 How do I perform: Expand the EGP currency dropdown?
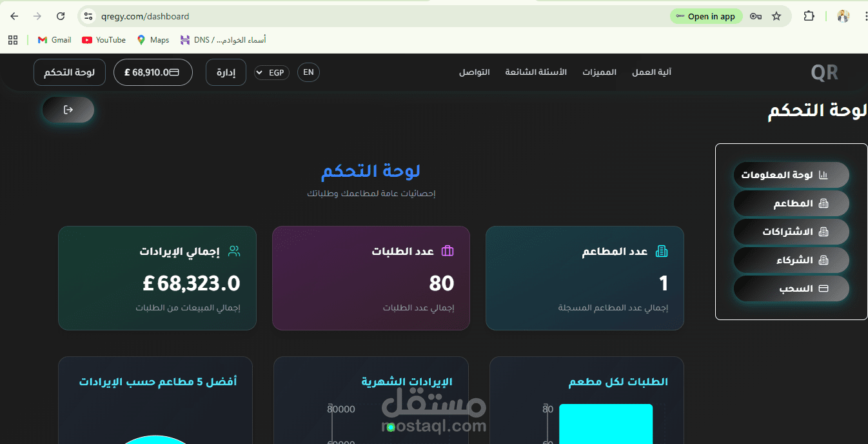click(x=271, y=72)
